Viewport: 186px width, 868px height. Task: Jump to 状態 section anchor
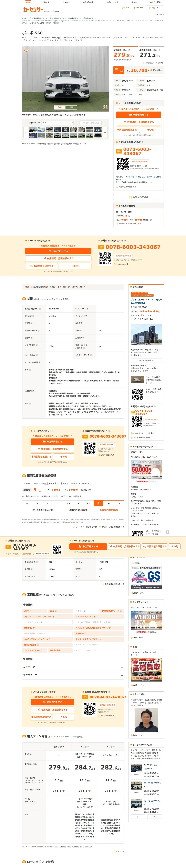(26, 287)
